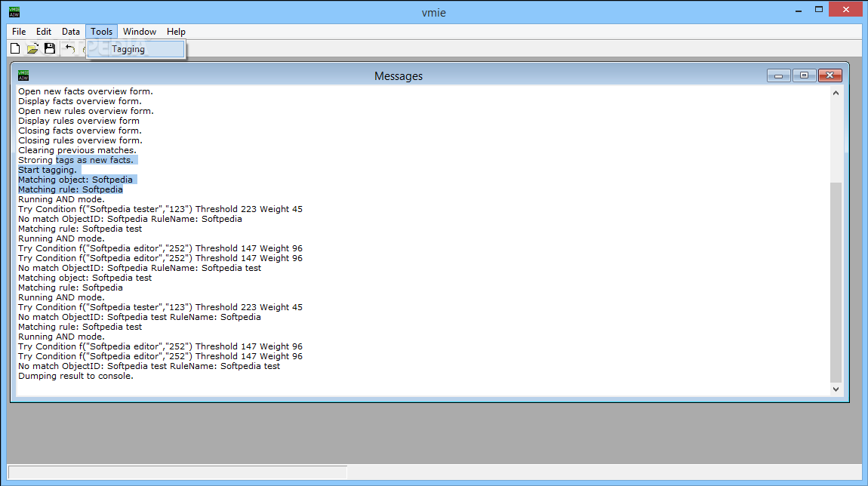Click the Messages vertical scrollbar thumb
Image resolution: width=868 pixels, height=486 pixels.
coord(836,282)
